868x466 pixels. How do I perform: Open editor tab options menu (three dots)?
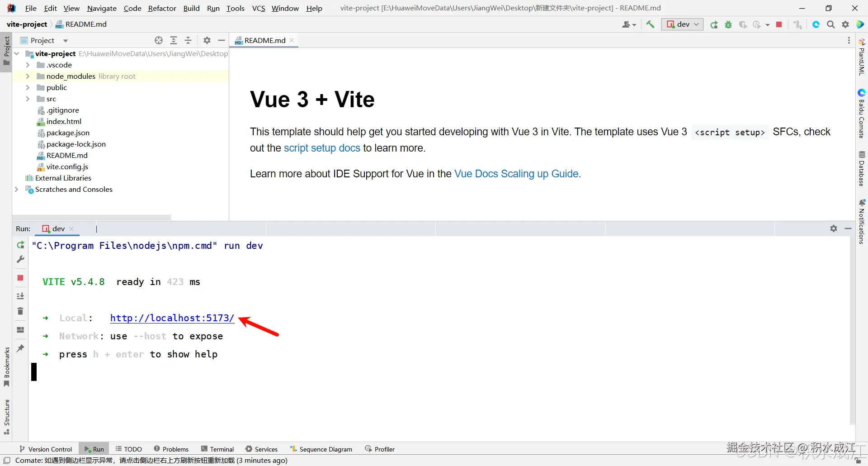click(x=849, y=40)
